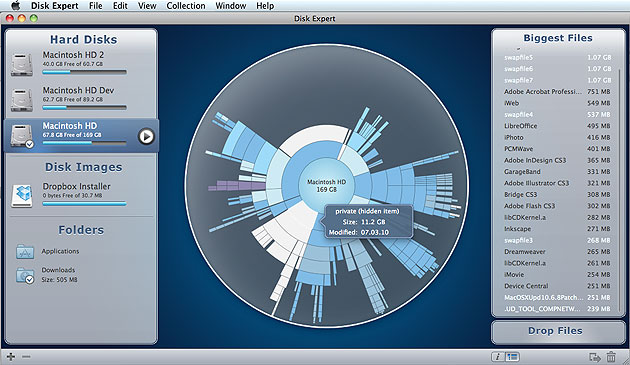Select swapfile7 in Biggest Files
This screenshot has height=365, width=630.
click(558, 80)
